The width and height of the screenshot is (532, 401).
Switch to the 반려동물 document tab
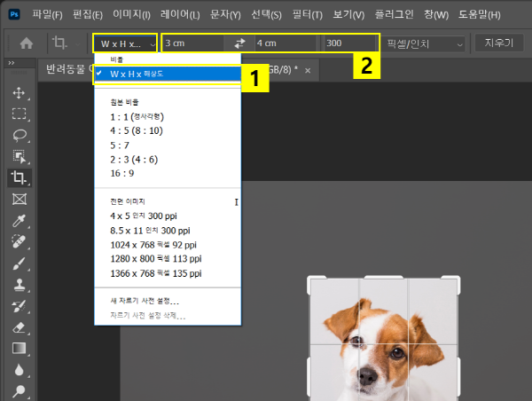(66, 69)
